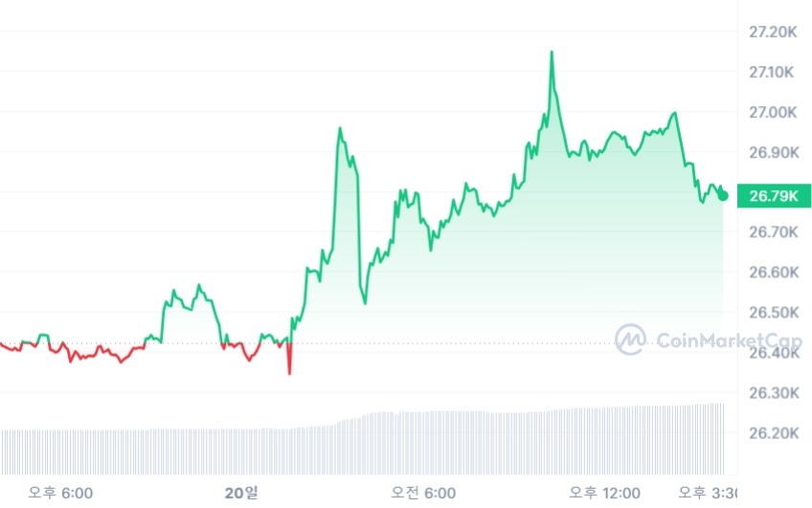Select the 26.70K price axis label
This screenshot has width=812, height=508.
coord(773,232)
